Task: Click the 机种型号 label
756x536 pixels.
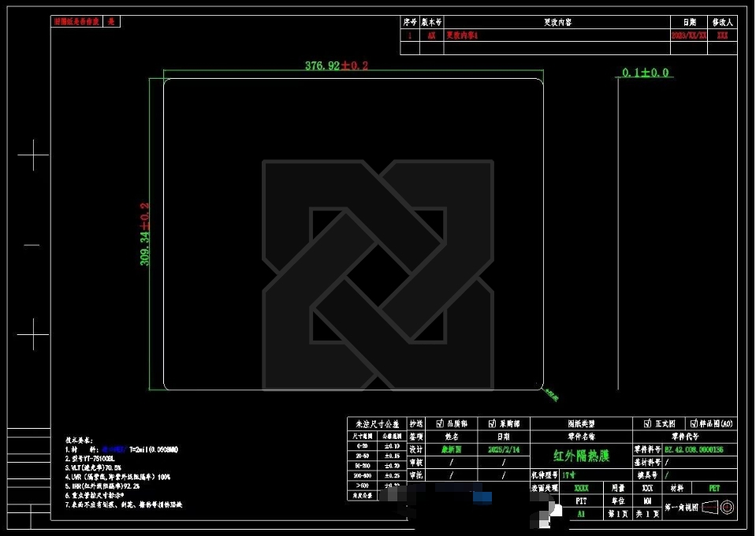Action: pyautogui.click(x=546, y=475)
